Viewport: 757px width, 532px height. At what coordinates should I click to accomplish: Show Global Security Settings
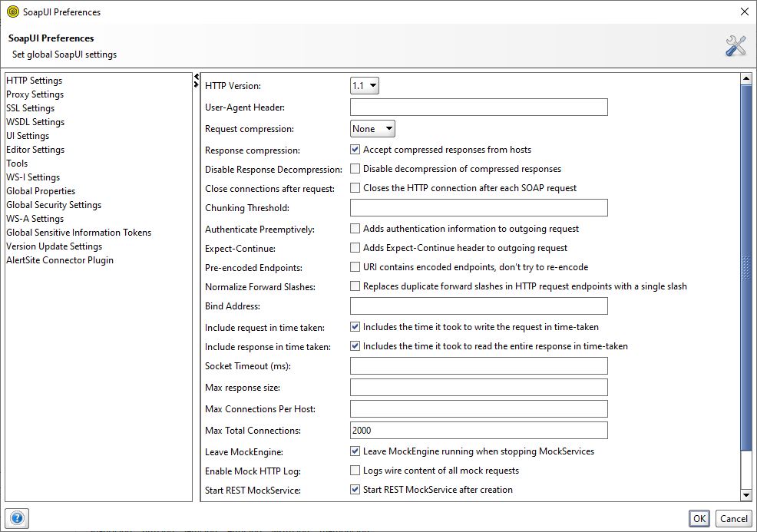[x=54, y=205]
